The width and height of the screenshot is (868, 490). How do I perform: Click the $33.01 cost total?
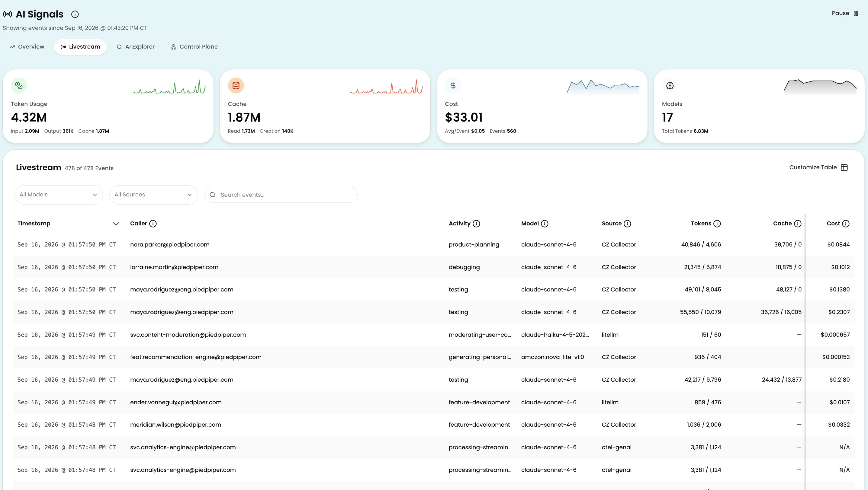(464, 117)
